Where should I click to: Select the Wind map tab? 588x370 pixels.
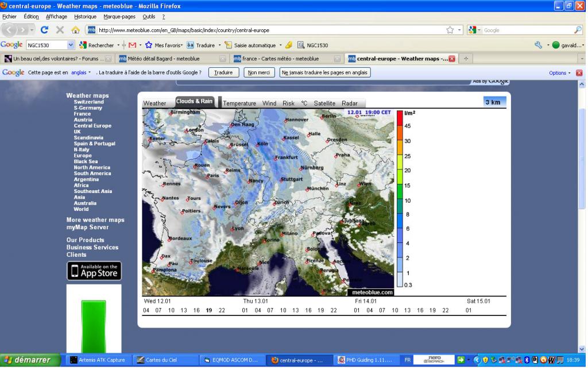pos(269,103)
